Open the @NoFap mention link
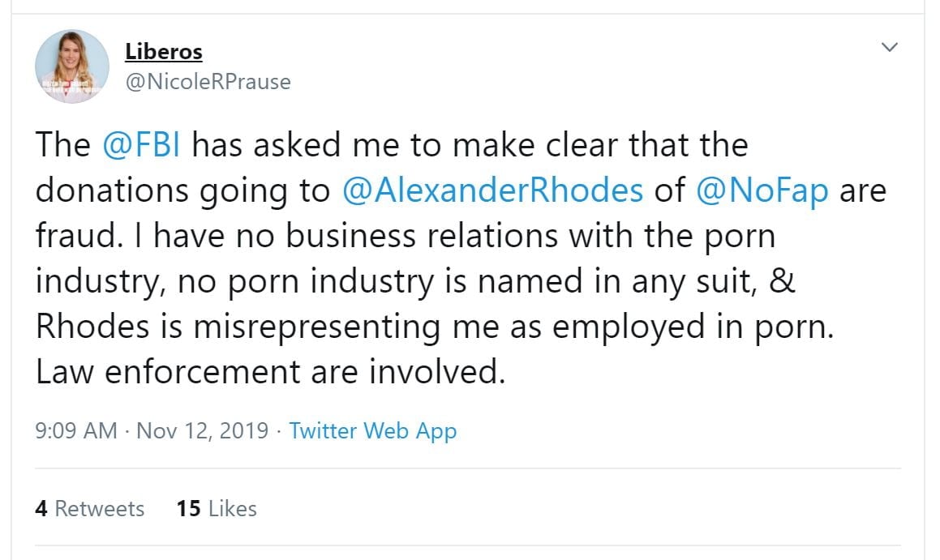940x560 pixels. tap(762, 190)
